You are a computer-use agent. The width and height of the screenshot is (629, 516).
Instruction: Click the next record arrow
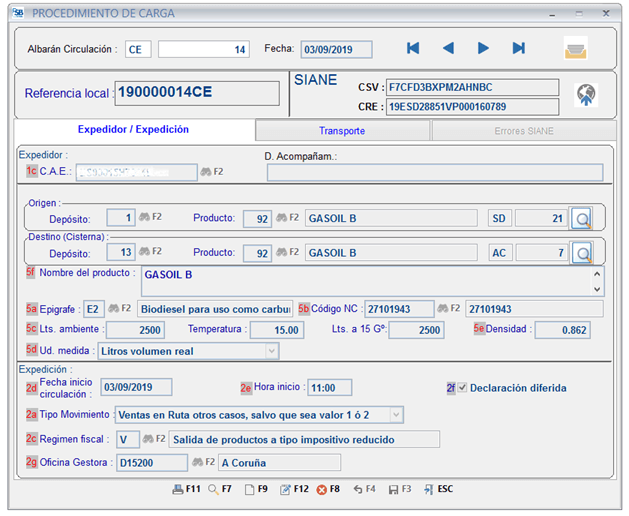pos(483,48)
